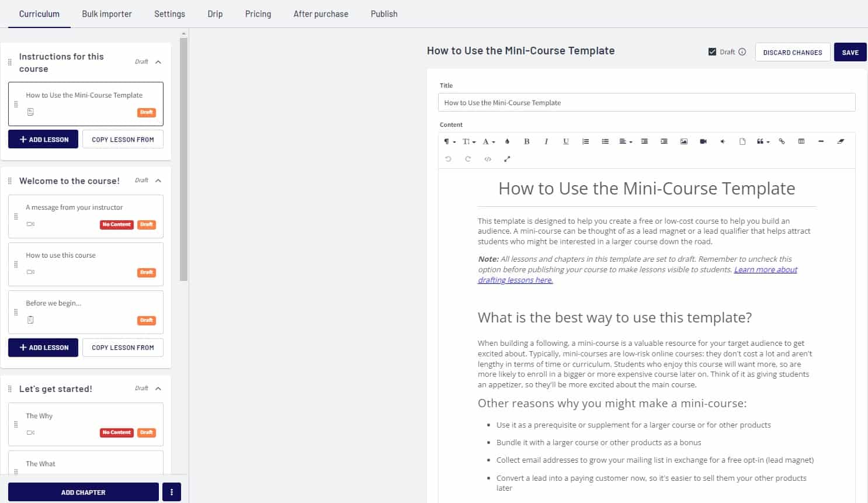Expand editor to fullscreen
The image size is (868, 503).
click(507, 159)
